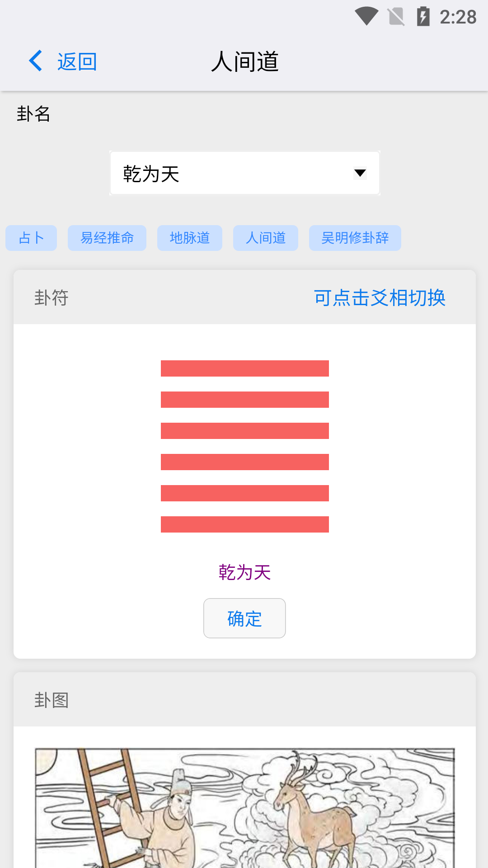The height and width of the screenshot is (868, 488).
Task: Tap 返回 to go back
Action: [x=76, y=61]
